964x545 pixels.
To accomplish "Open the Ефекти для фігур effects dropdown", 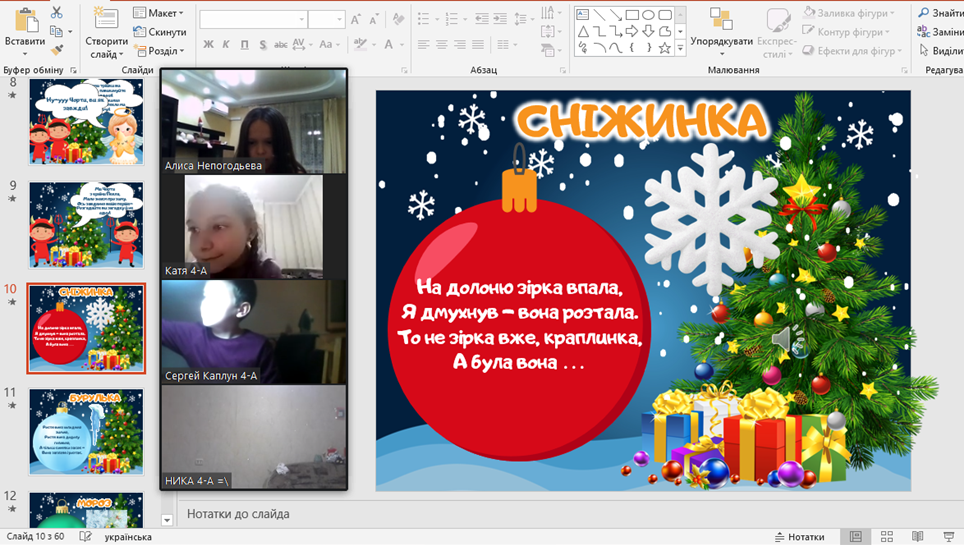I will tap(852, 50).
